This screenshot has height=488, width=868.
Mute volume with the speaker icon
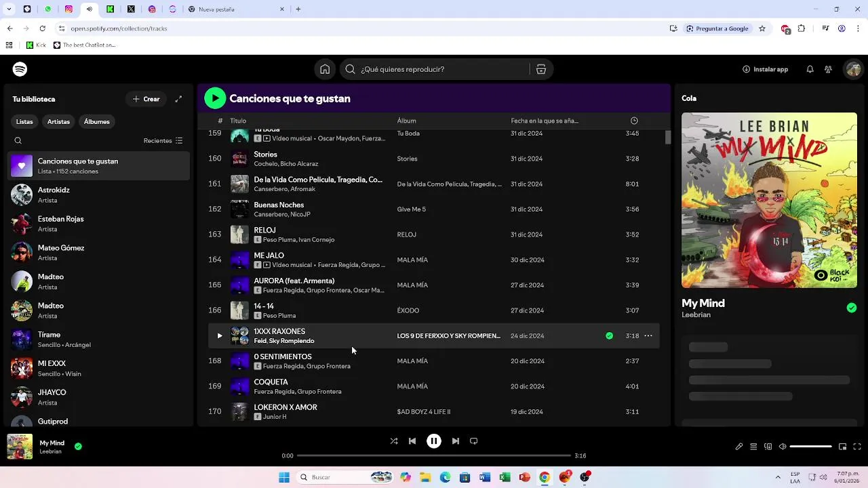point(783,447)
